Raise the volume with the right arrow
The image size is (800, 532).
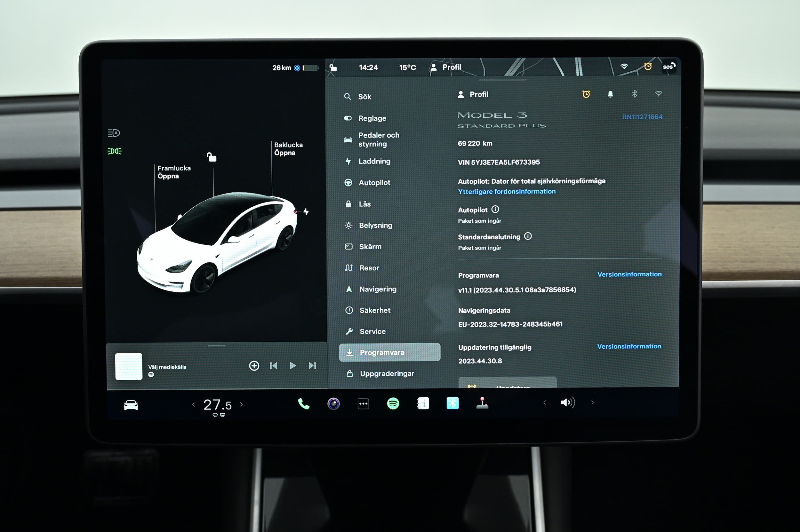point(593,402)
